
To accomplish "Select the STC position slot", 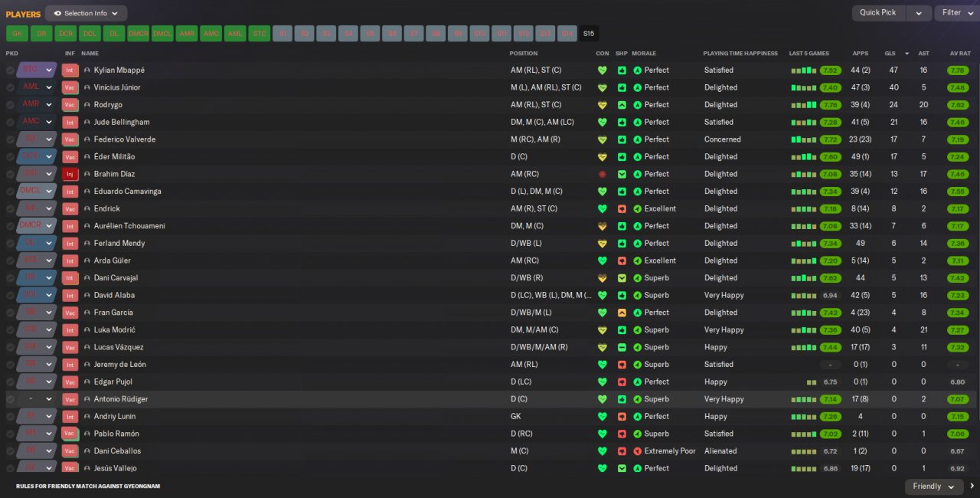I will tap(259, 34).
